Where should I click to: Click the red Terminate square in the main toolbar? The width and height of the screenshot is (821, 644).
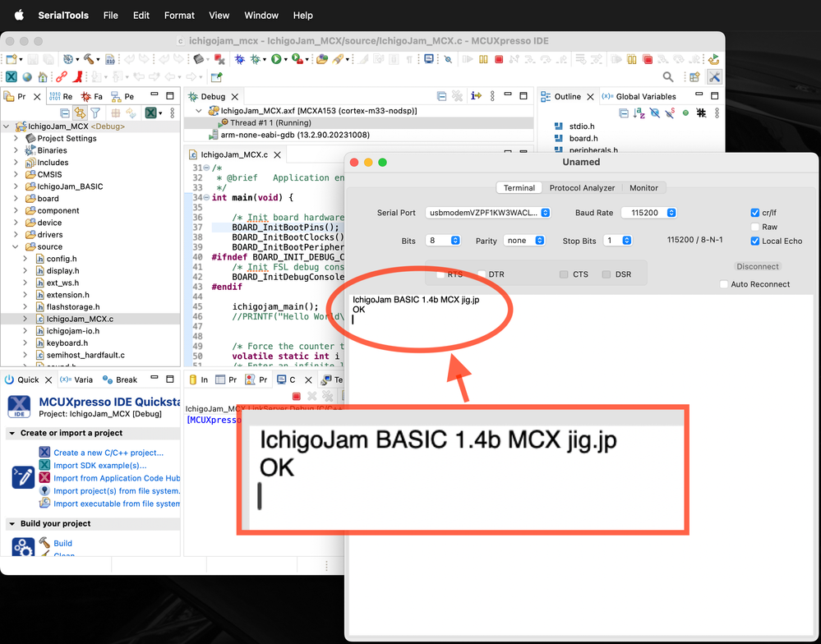[x=499, y=59]
